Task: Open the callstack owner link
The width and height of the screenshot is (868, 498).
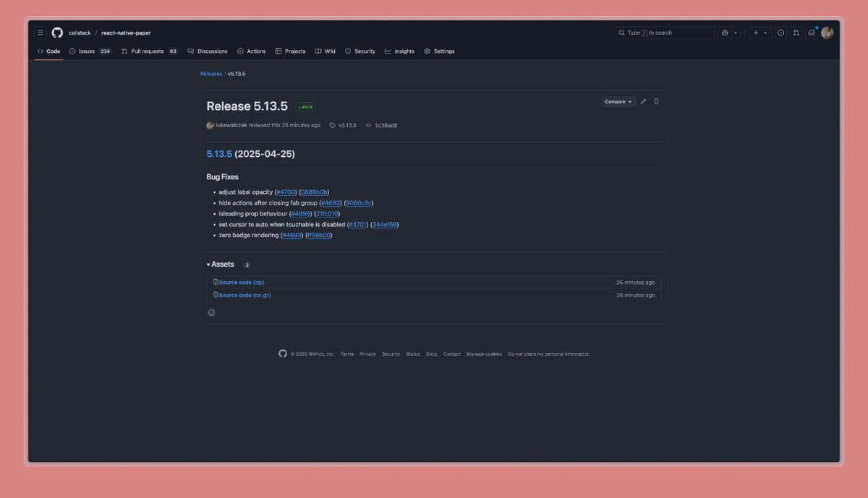Action: (x=80, y=33)
